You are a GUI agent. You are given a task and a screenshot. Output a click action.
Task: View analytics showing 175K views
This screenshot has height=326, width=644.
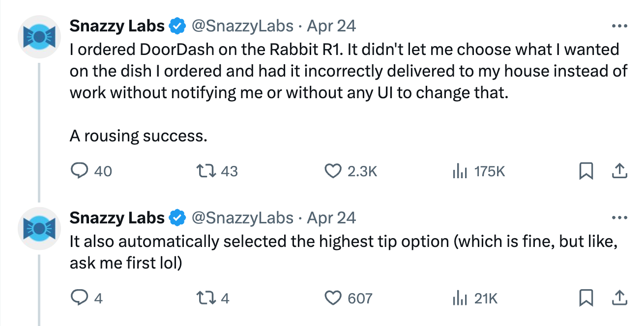click(478, 171)
